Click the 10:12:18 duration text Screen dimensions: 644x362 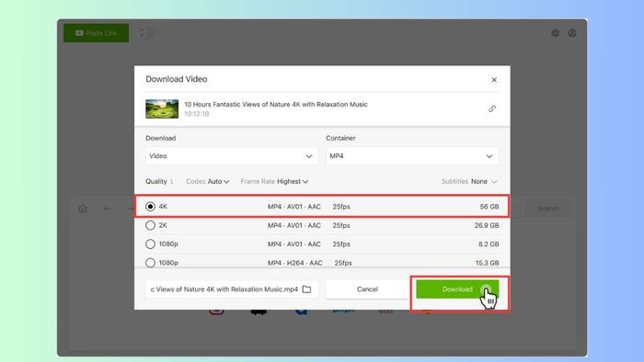pos(196,114)
